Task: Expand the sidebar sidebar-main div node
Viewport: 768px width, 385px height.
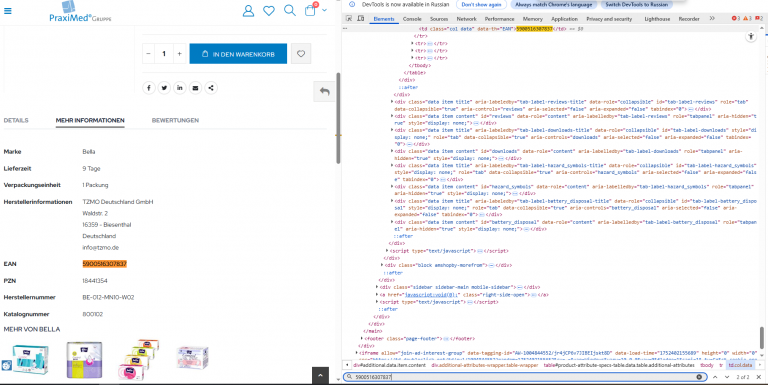Action: [377, 287]
